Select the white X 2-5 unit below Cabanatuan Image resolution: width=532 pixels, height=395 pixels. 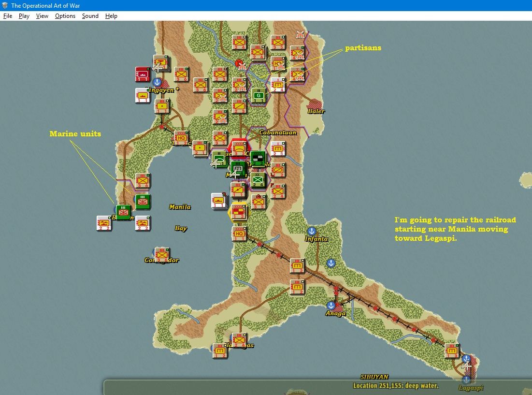[x=278, y=148]
